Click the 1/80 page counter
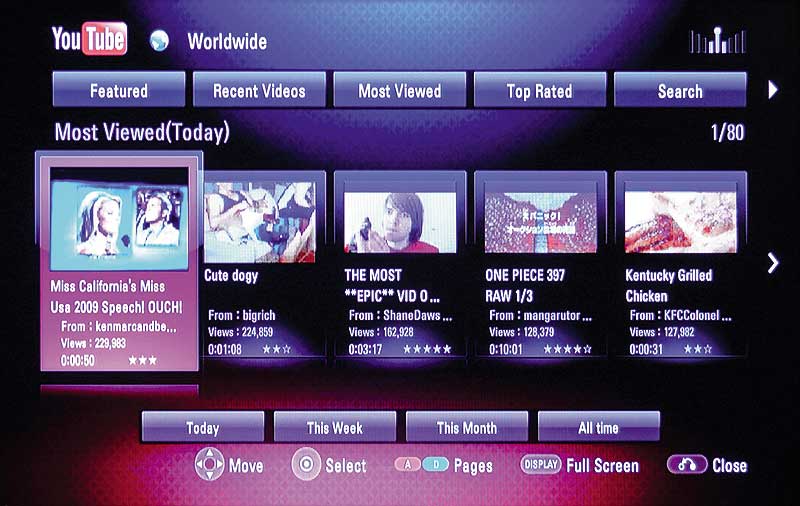 [x=728, y=133]
